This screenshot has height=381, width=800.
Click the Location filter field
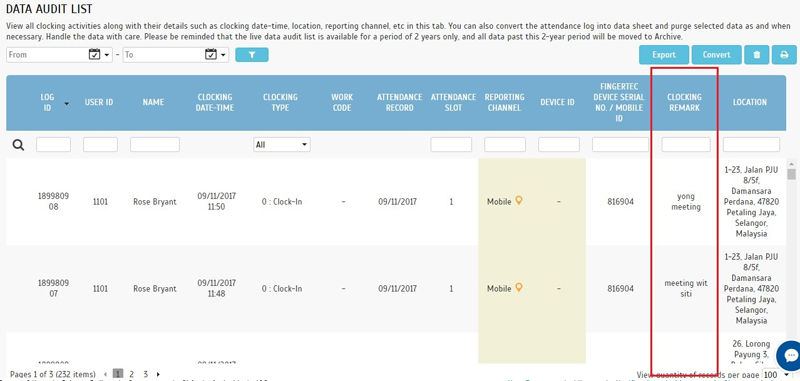[751, 145]
